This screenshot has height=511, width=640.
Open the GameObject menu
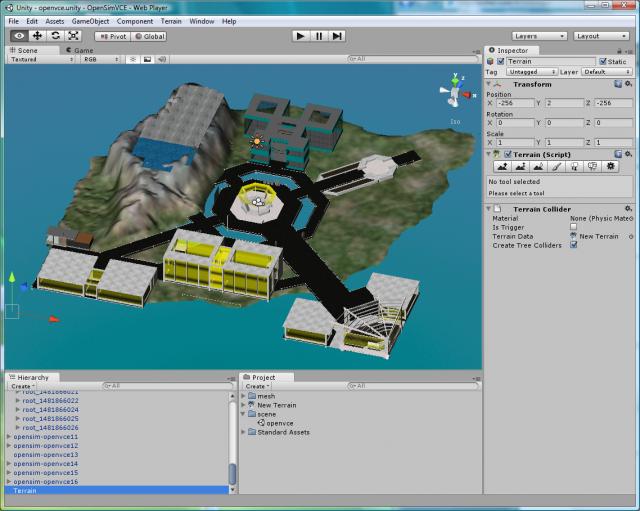(90, 21)
